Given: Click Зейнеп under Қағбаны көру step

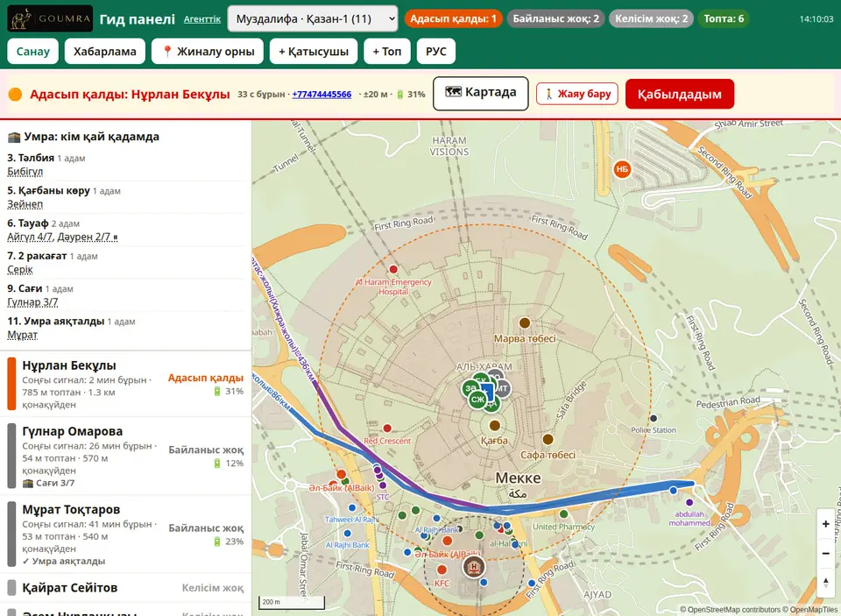Looking at the screenshot, I should (25, 204).
